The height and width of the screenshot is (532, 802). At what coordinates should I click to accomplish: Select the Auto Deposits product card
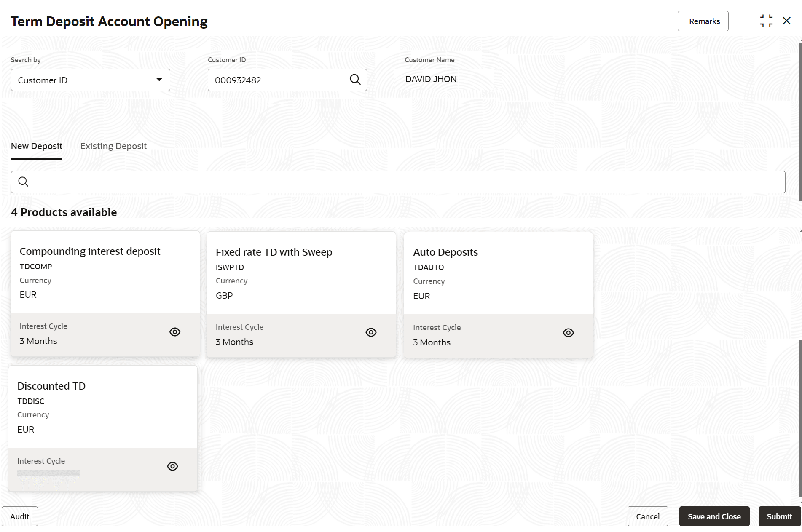pyautogui.click(x=499, y=295)
